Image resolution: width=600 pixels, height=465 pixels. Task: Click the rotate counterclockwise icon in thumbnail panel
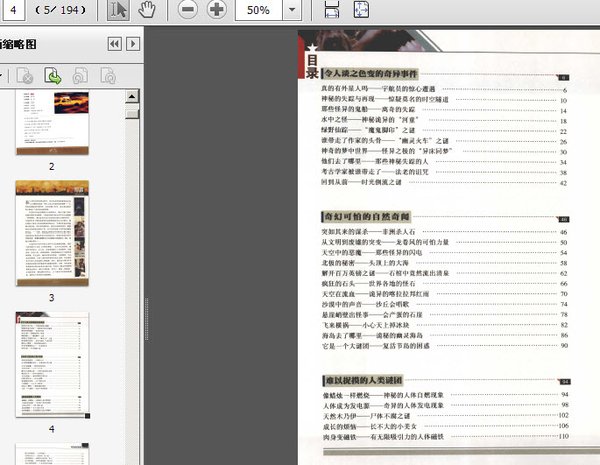pyautogui.click(x=80, y=75)
